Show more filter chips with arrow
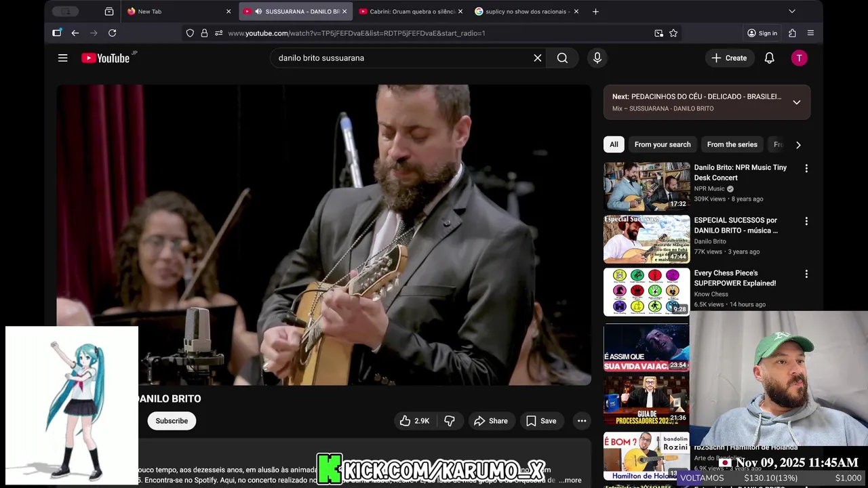The image size is (868, 488). (798, 144)
